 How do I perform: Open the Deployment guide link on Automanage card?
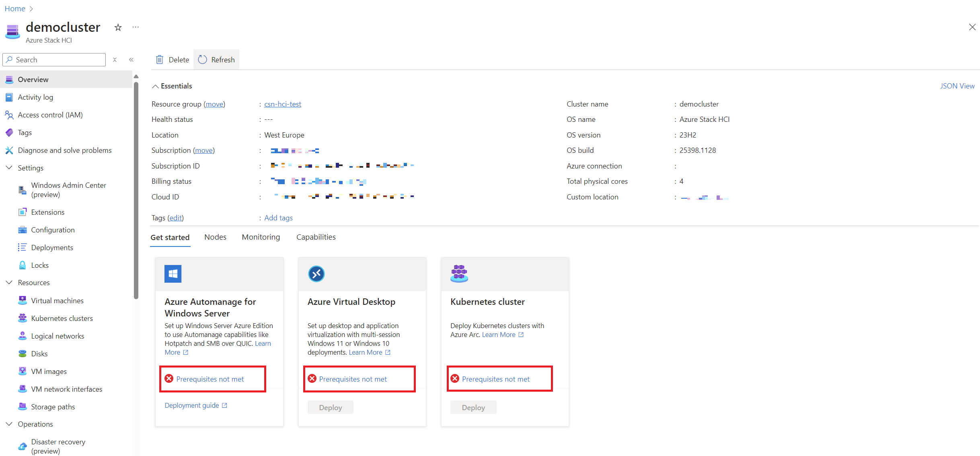pos(196,405)
